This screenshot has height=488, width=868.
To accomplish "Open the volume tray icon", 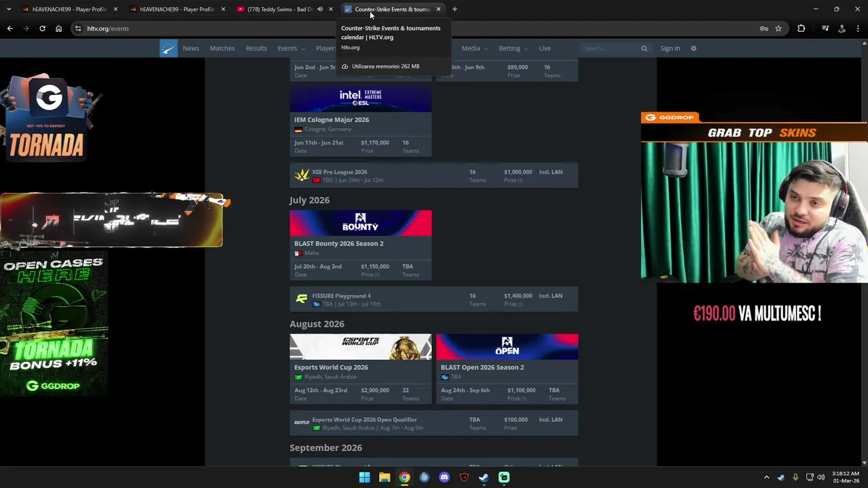I will (821, 477).
